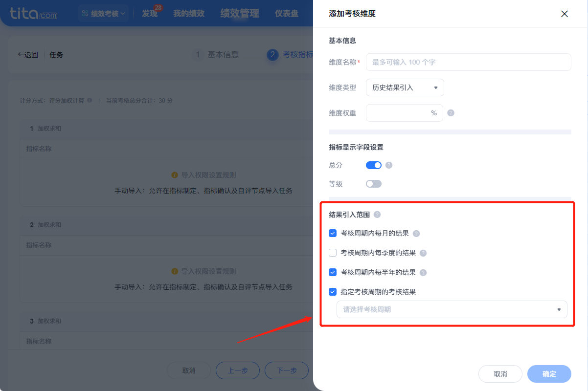The width and height of the screenshot is (588, 391).
Task: Click the 上一步 button at bottom
Action: coord(238,370)
